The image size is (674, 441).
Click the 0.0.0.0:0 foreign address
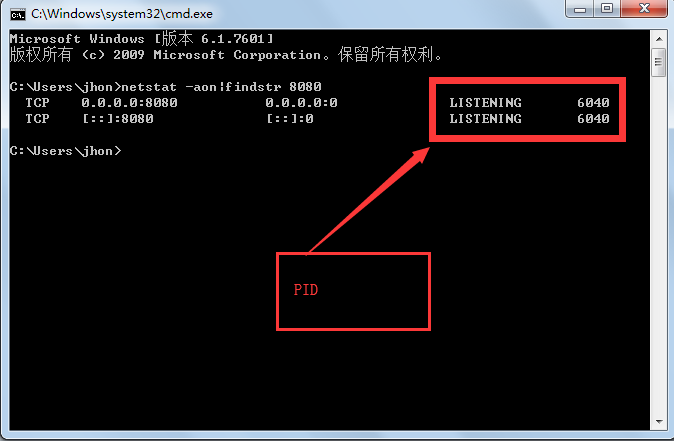click(x=301, y=103)
